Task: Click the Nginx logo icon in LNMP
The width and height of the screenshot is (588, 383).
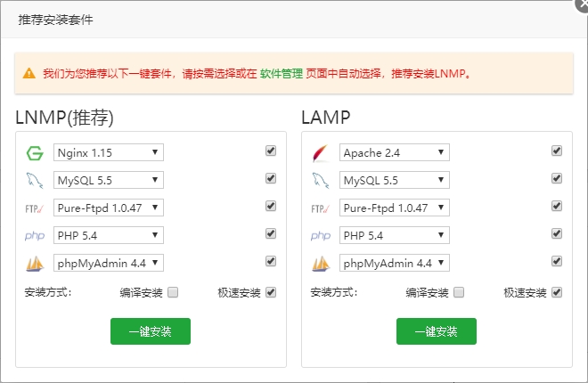Action: (35, 153)
